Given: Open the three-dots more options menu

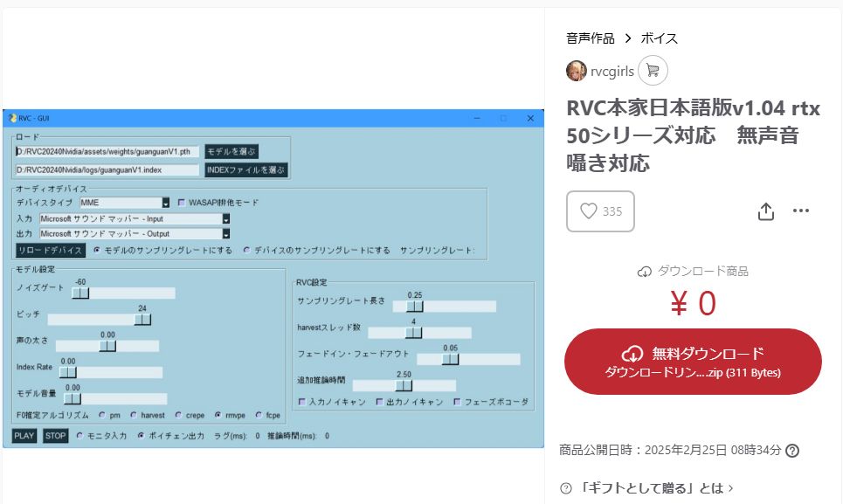Looking at the screenshot, I should 800,211.
